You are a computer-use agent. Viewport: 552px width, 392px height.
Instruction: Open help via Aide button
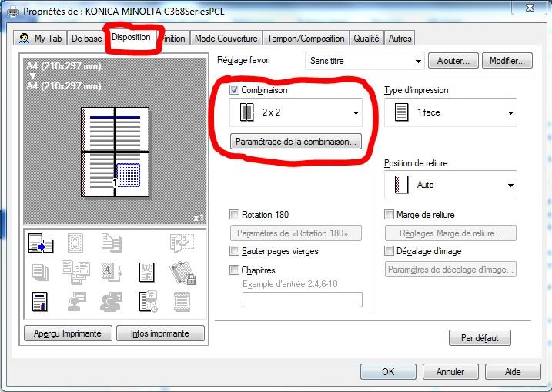[x=513, y=371]
